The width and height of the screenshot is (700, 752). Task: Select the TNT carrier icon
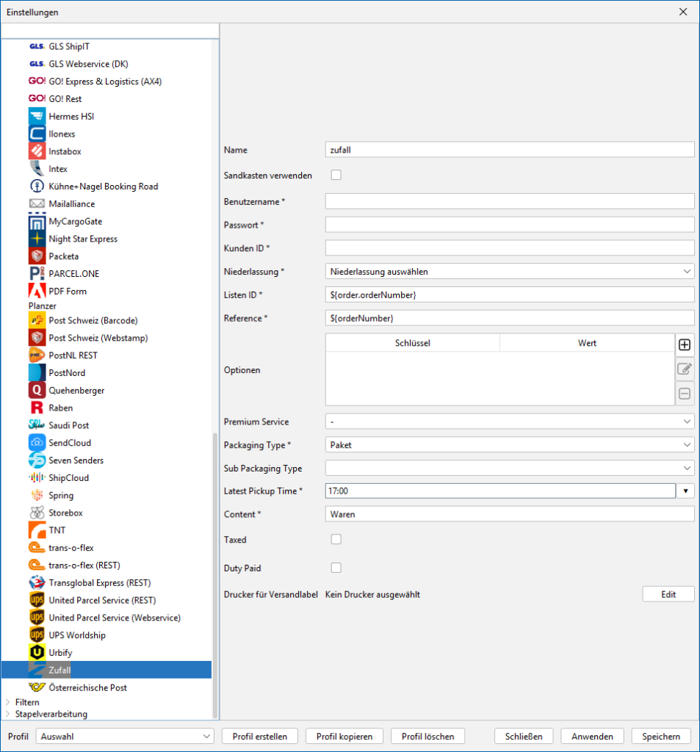[37, 530]
